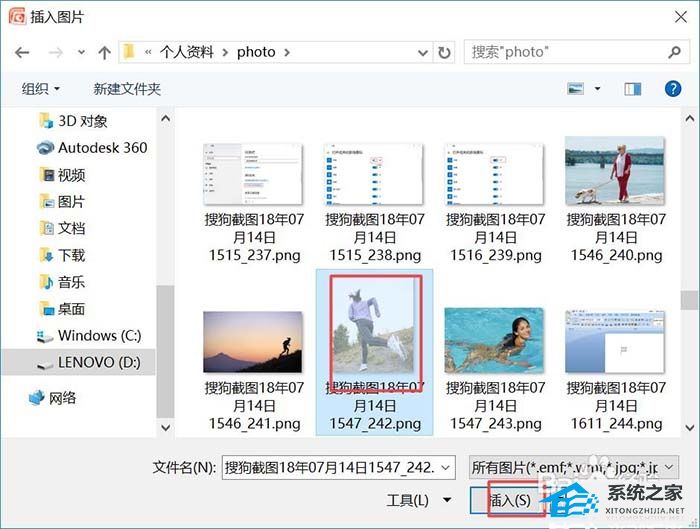Open help with the question mark
The width and height of the screenshot is (700, 529).
click(673, 89)
